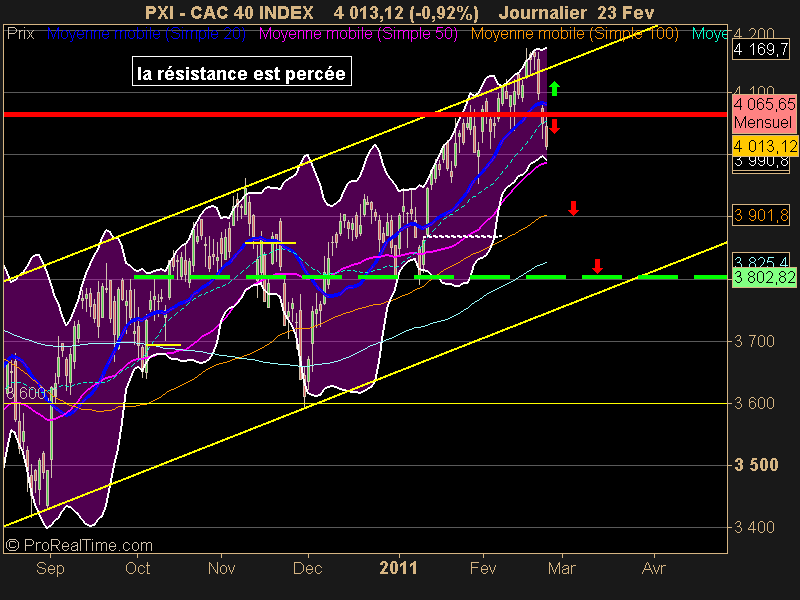The width and height of the screenshot is (800, 600).
Task: Click the 3 600 label on the right price axis
Action: tap(754, 403)
